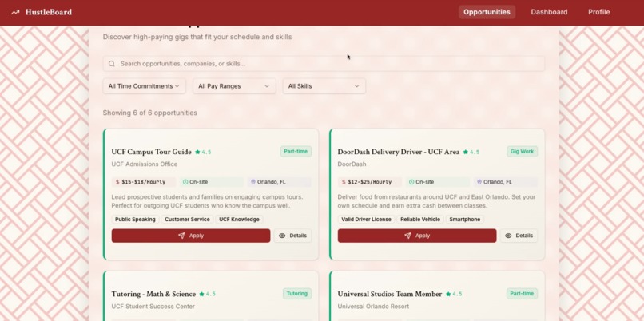Click the eye icon on UCF Campus Tour Guide Details
Image resolution: width=644 pixels, height=321 pixels.
click(x=282, y=236)
